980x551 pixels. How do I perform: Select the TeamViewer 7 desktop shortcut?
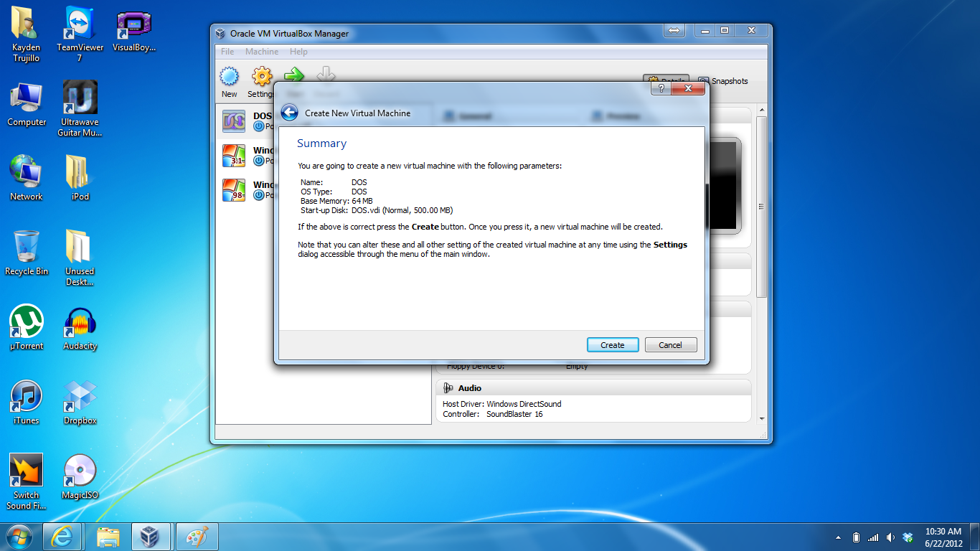(80, 34)
